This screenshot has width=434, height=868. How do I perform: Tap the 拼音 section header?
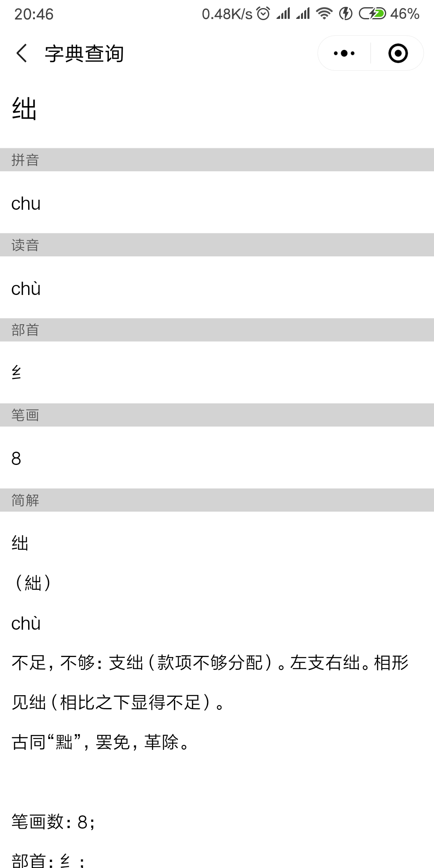click(217, 160)
